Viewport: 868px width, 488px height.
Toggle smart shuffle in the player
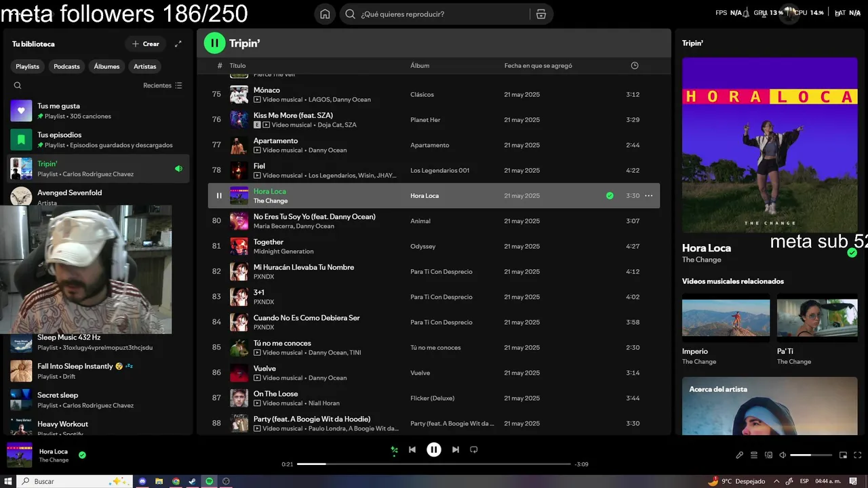click(394, 449)
